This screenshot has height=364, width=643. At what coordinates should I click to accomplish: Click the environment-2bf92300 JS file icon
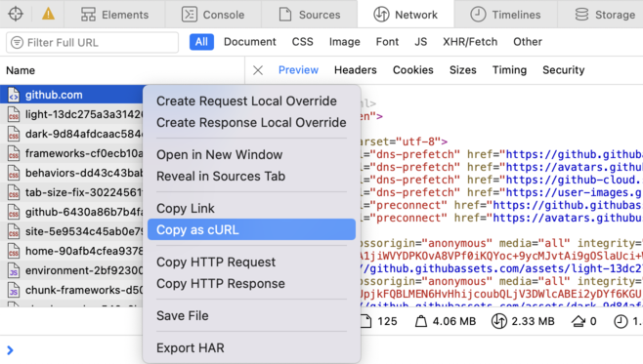pos(14,270)
